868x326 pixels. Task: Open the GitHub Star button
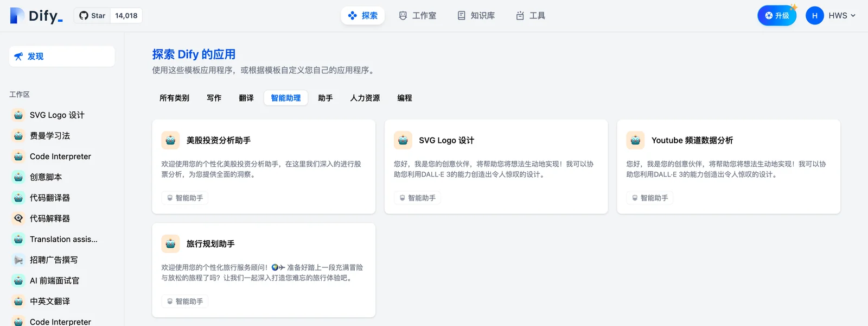[92, 16]
